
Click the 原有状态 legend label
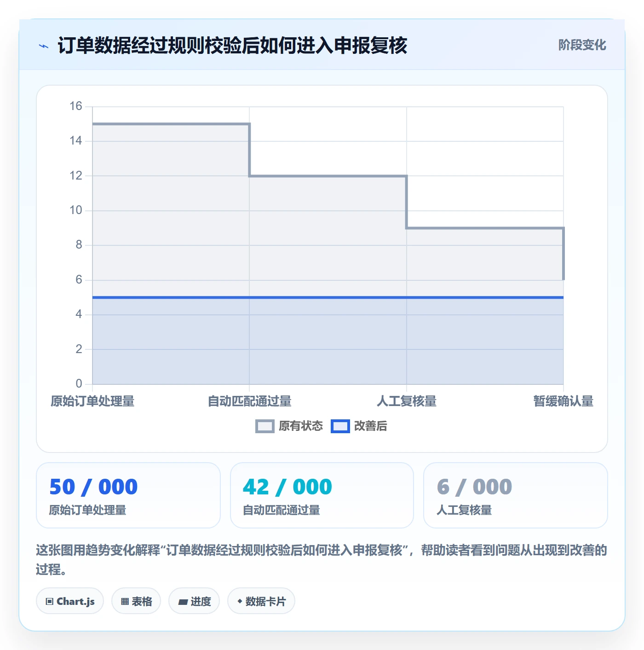pyautogui.click(x=301, y=426)
